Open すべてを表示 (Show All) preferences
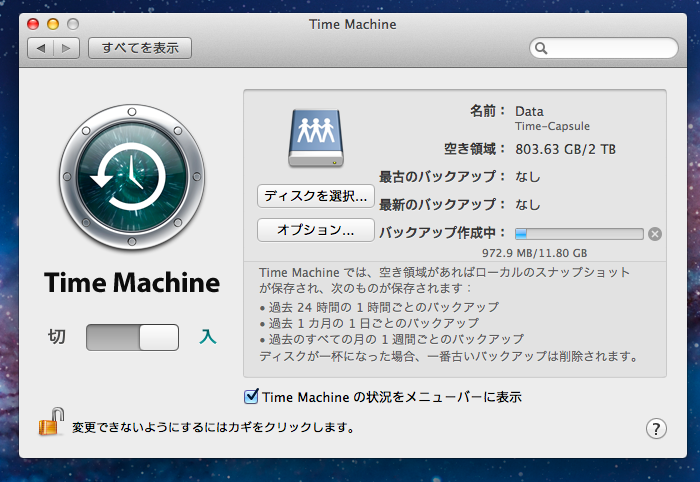 point(140,48)
